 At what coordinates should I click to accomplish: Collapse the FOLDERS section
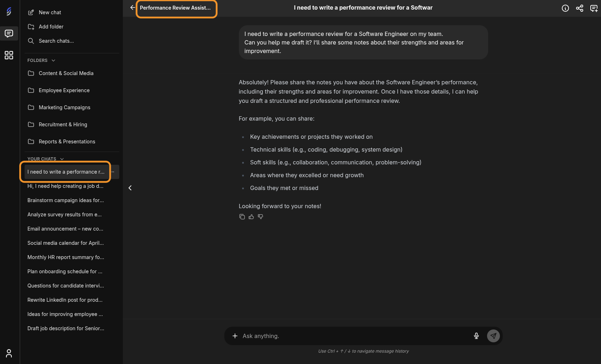click(x=53, y=60)
